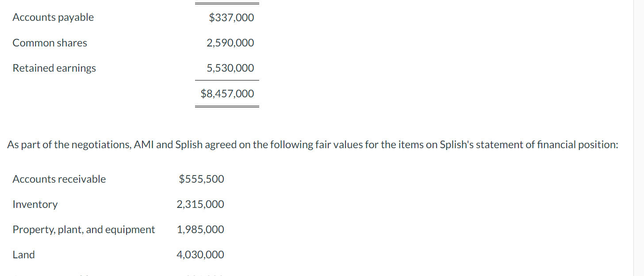Select the 4,030,000 land fair value
This screenshot has width=644, height=276.
pos(200,255)
